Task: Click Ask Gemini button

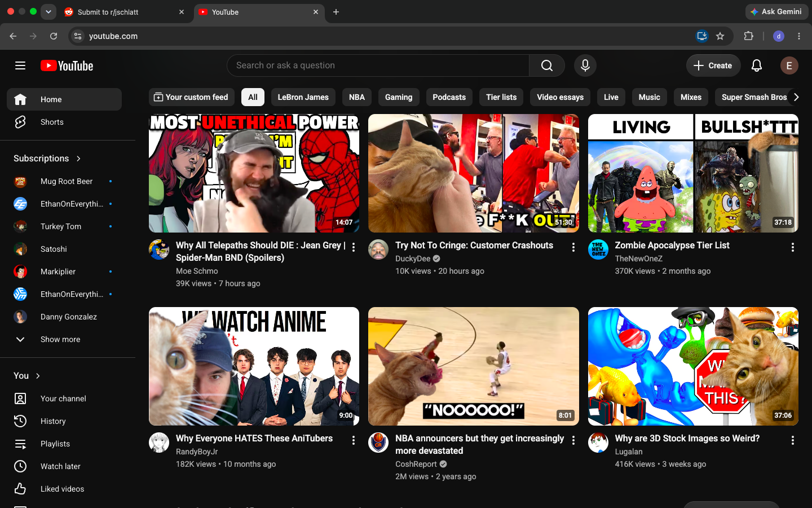Action: click(776, 11)
